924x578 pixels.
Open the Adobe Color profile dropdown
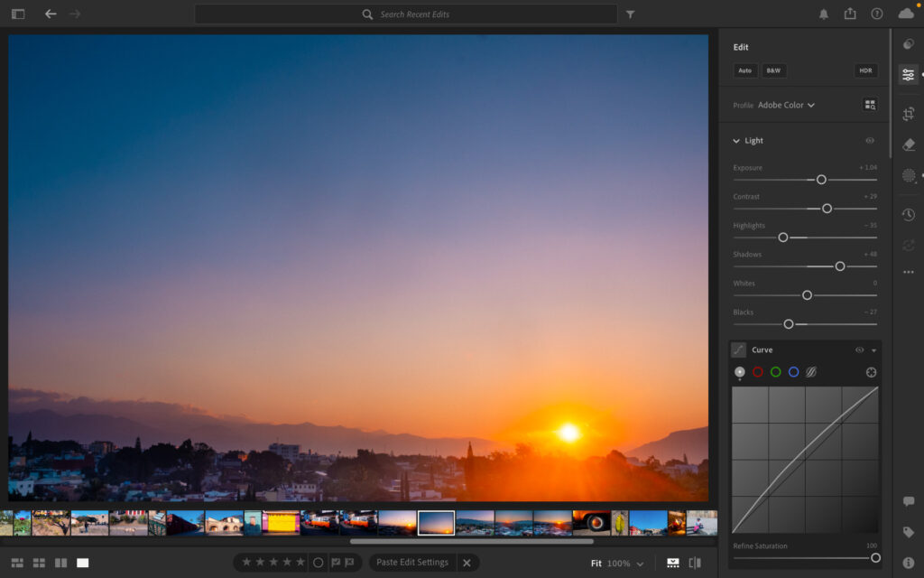(785, 105)
